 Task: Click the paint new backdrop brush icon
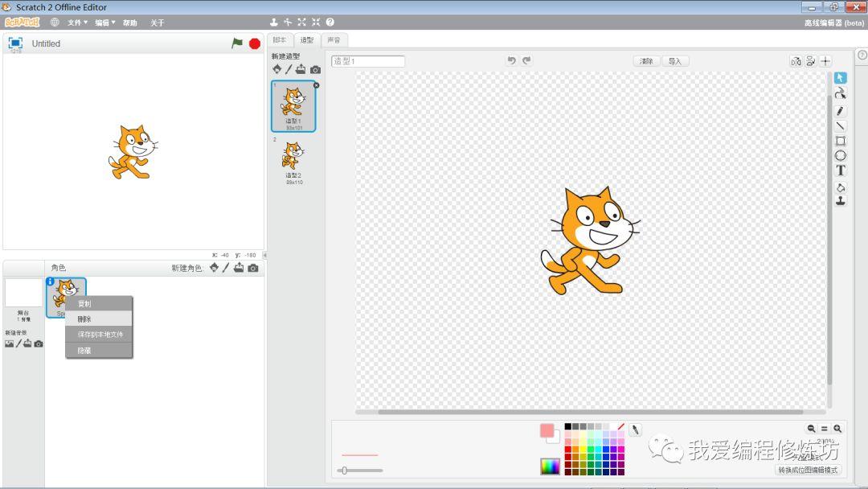click(18, 343)
